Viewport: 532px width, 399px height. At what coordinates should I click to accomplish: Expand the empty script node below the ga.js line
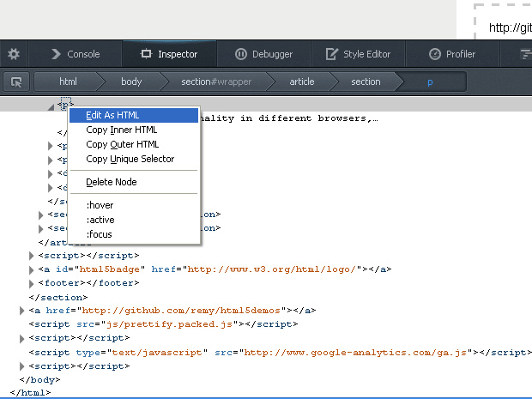coord(21,366)
